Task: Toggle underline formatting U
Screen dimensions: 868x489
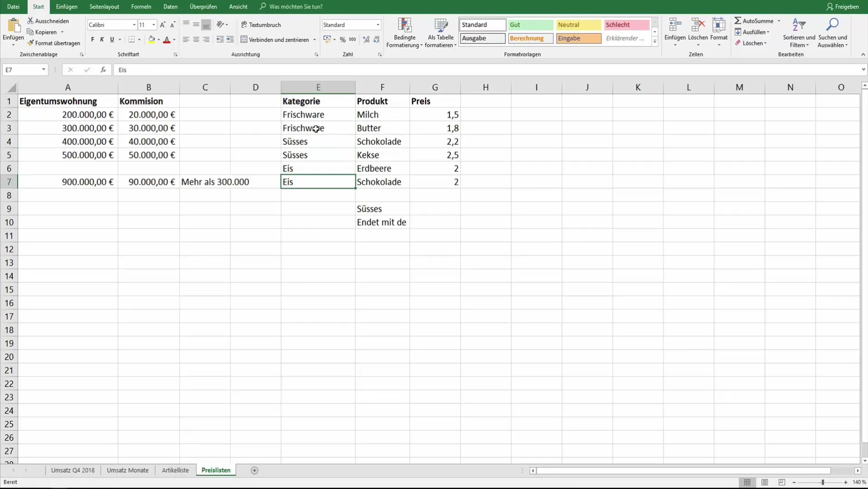Action: coord(112,40)
